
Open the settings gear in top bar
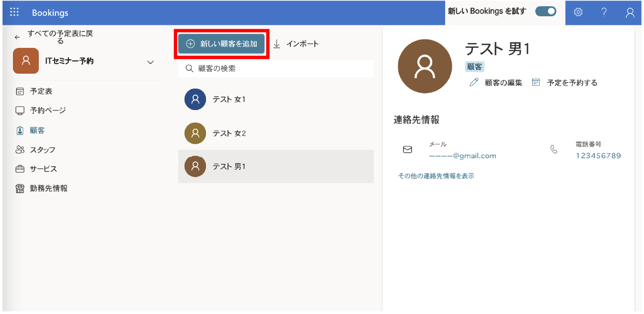[x=578, y=12]
